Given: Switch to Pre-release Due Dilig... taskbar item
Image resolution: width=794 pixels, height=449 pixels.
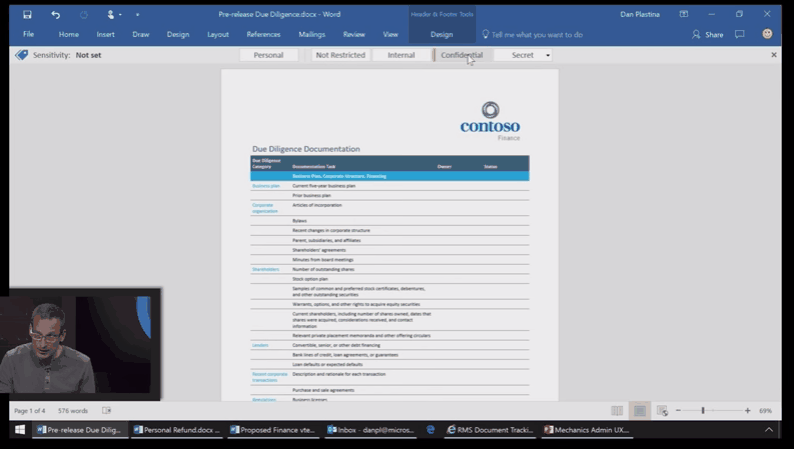Looking at the screenshot, I should point(80,430).
